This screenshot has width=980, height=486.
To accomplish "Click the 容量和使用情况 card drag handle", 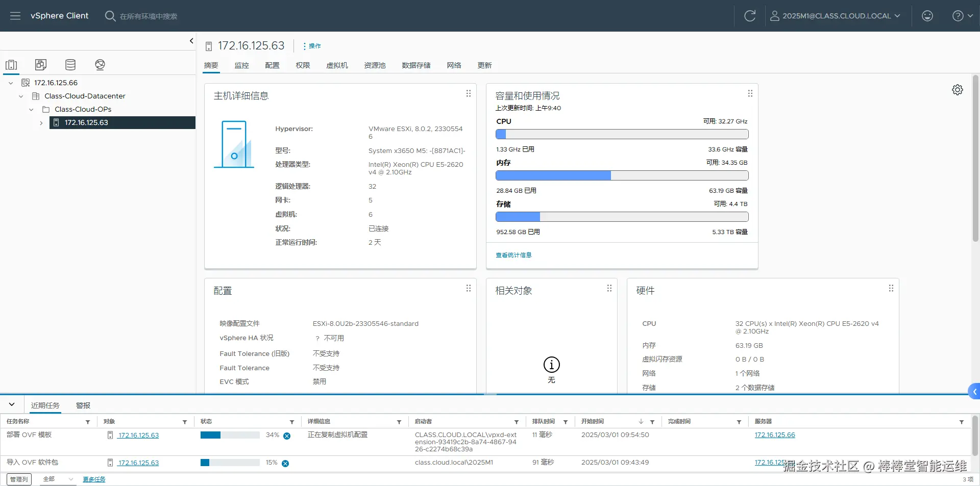I will tap(750, 93).
